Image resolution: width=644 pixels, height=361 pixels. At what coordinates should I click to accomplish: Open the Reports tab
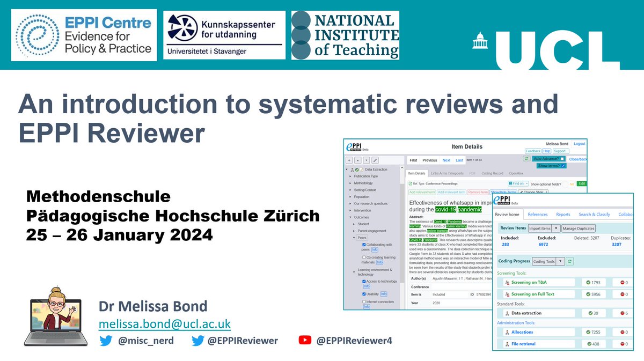tap(563, 215)
